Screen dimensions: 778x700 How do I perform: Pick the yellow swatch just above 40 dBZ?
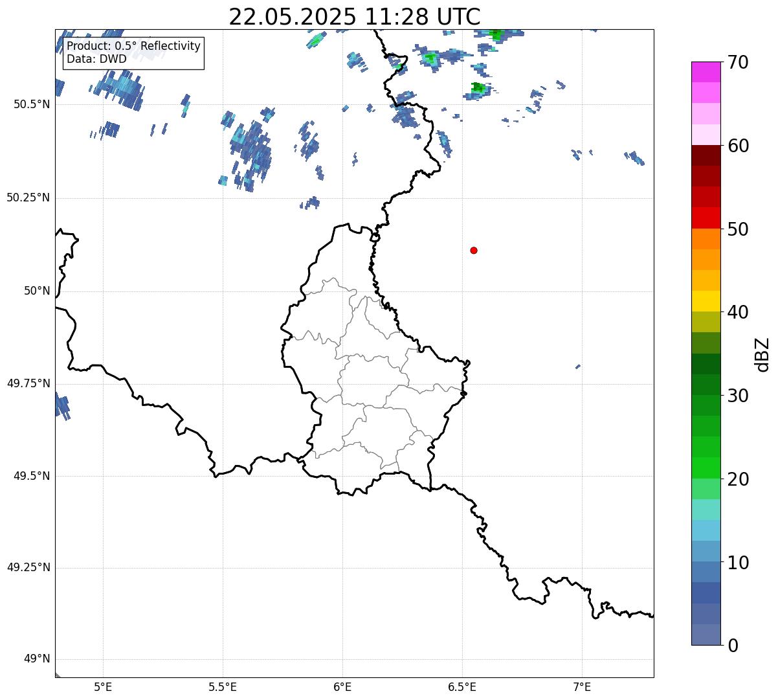(x=706, y=301)
